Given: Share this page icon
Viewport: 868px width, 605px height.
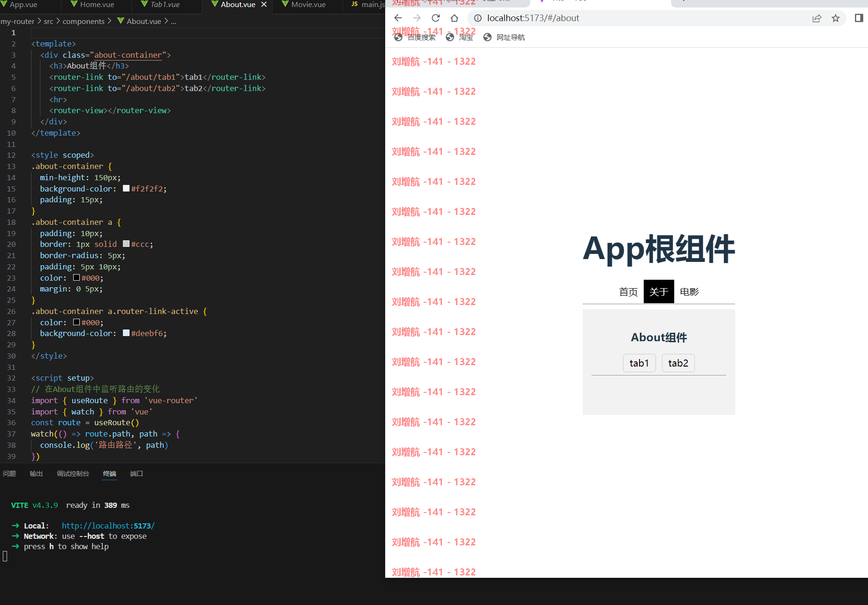Looking at the screenshot, I should pos(817,18).
